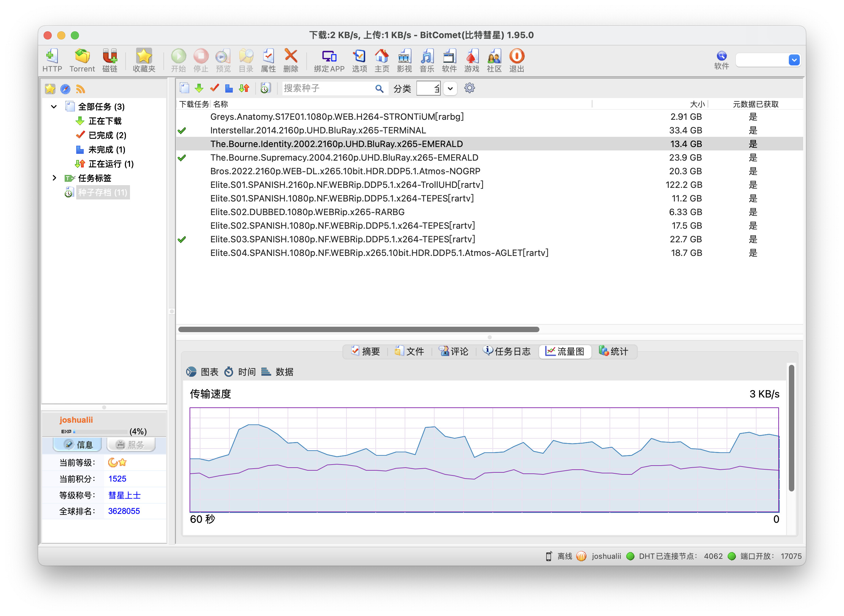Click the sidebar browser compass icon
Viewport: 844px width, 616px height.
point(65,89)
